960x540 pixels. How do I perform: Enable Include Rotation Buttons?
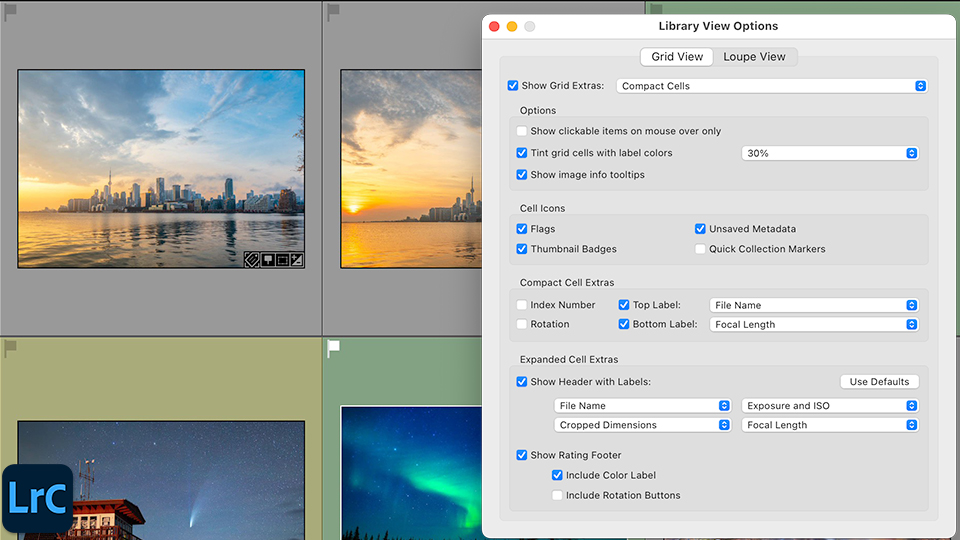[557, 495]
